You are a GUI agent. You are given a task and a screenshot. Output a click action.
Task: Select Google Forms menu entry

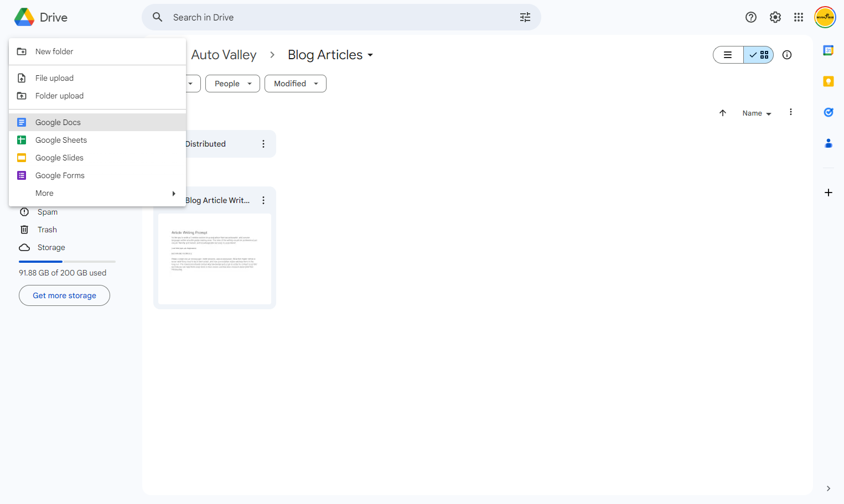pyautogui.click(x=97, y=175)
